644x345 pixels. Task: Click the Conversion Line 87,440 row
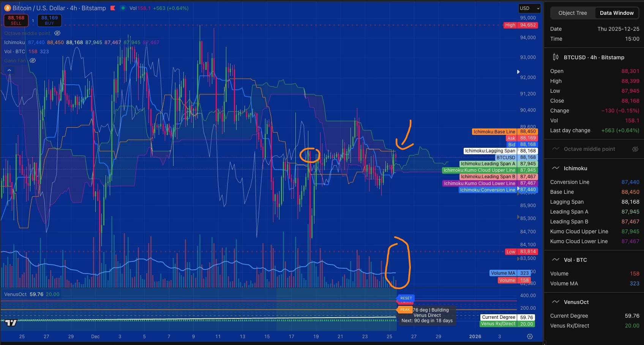595,182
